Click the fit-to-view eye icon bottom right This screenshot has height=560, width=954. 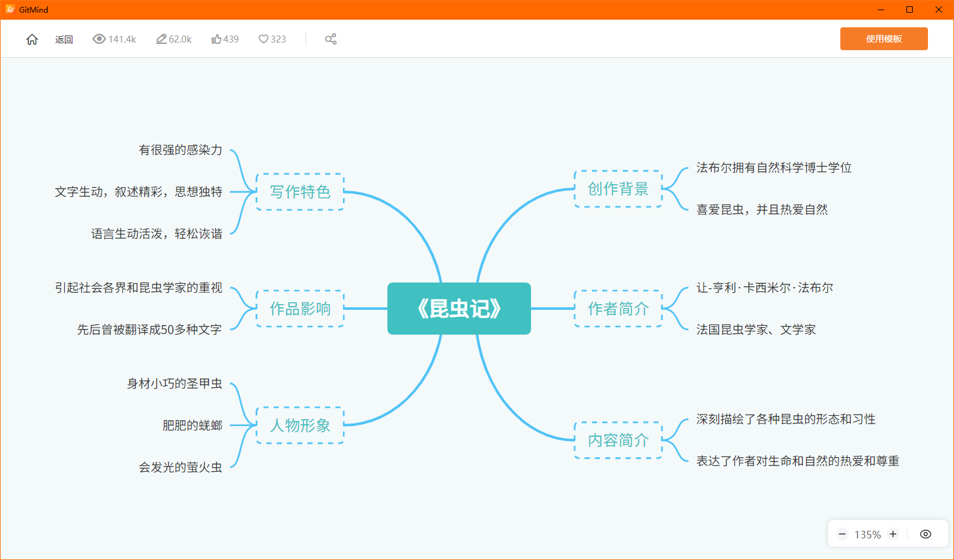pos(925,534)
